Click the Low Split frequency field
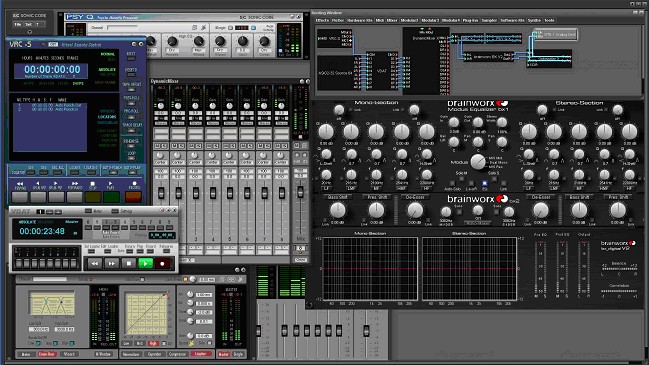The width and height of the screenshot is (649, 365). [39, 329]
